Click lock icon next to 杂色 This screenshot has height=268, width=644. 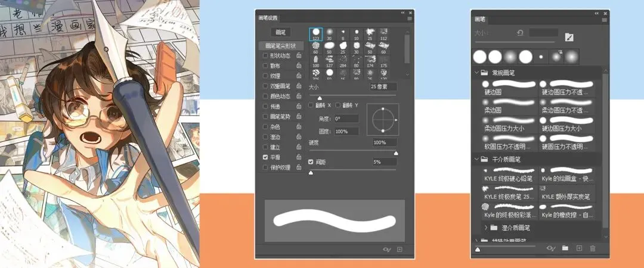click(299, 127)
